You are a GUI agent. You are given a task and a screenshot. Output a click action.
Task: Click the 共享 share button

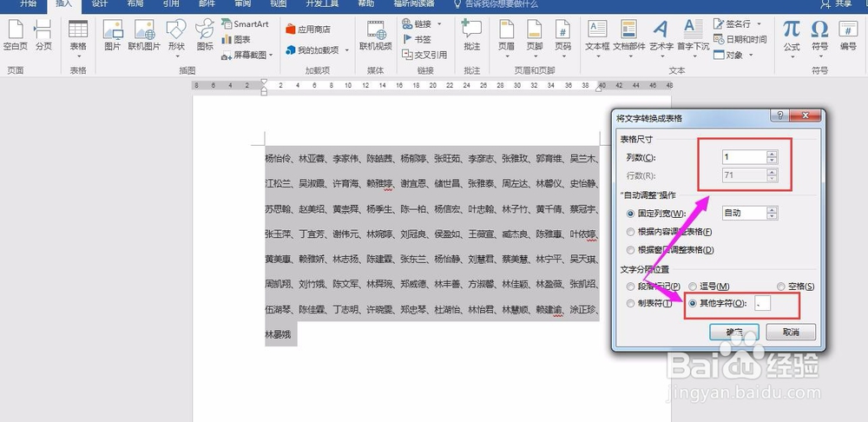click(836, 3)
